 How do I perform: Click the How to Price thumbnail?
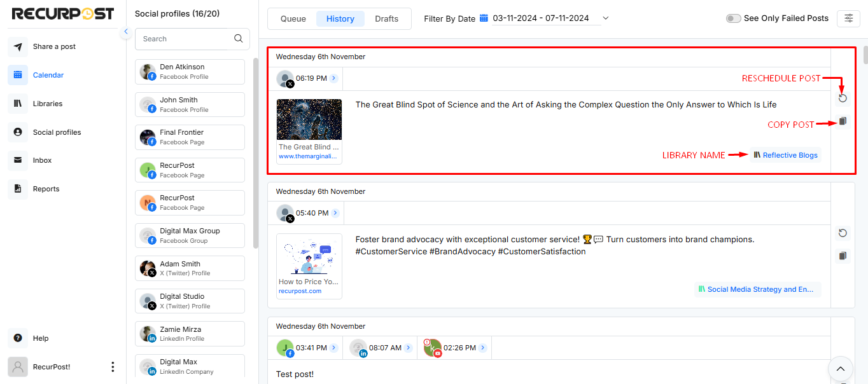point(309,254)
